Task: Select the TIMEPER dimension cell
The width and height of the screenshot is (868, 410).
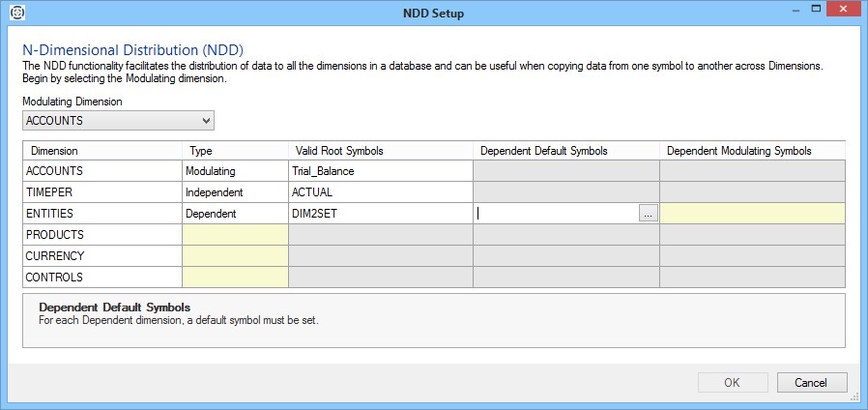Action: (101, 192)
